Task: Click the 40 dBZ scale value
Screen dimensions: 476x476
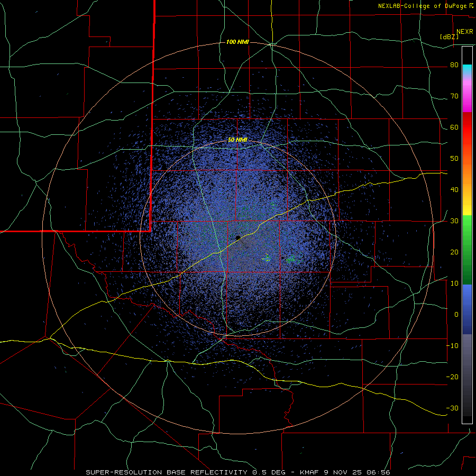Action: click(x=454, y=190)
